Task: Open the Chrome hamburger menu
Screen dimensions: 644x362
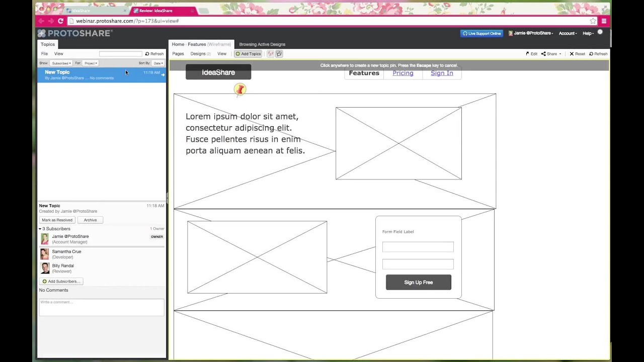Action: 604,21
